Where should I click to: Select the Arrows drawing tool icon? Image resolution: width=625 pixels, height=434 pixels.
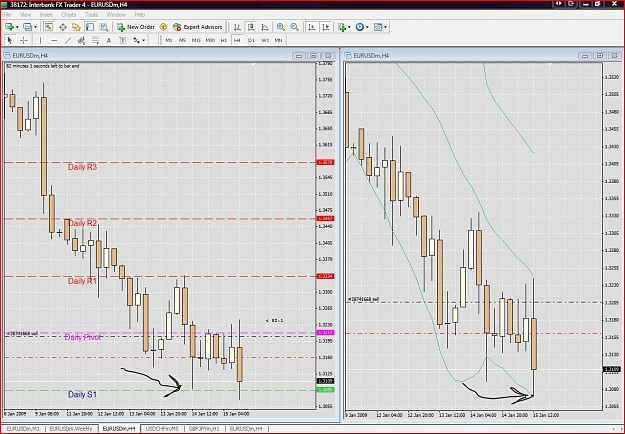click(137, 40)
